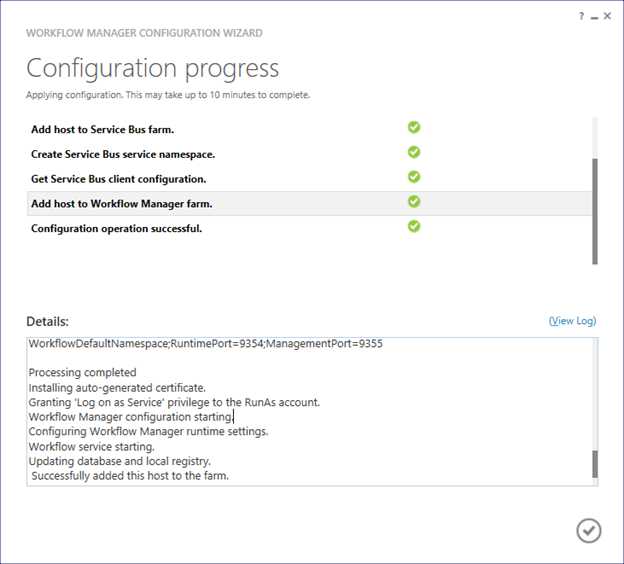The width and height of the screenshot is (624, 564).
Task: Click 'Configuring Workflow Manager runtime settings.' line
Action: click(x=148, y=432)
